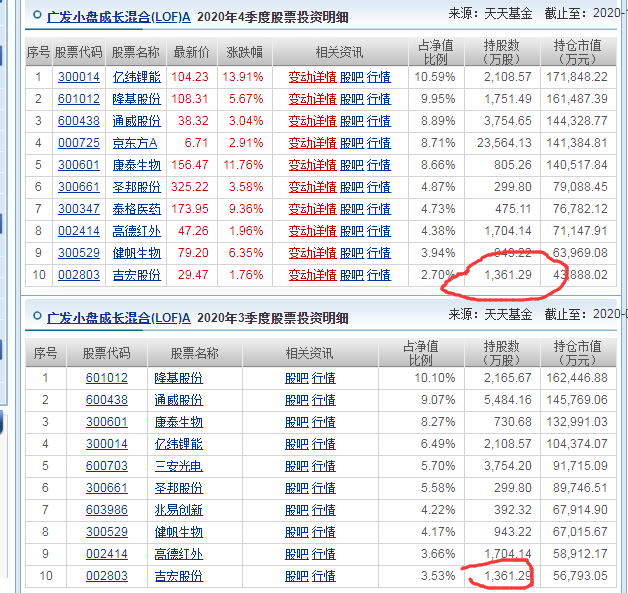628x593 pixels.
Task: Open stock code 002803 in the Q3 table
Action: (107, 576)
